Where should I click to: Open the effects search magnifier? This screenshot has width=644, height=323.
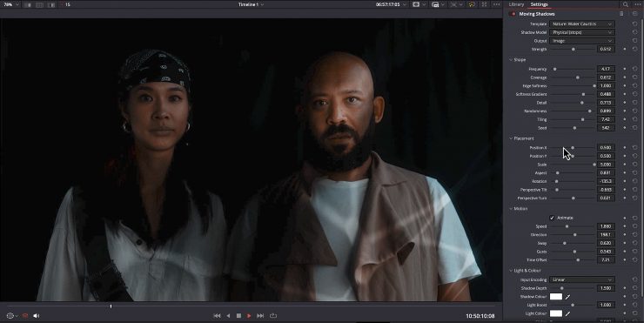pos(625,4)
